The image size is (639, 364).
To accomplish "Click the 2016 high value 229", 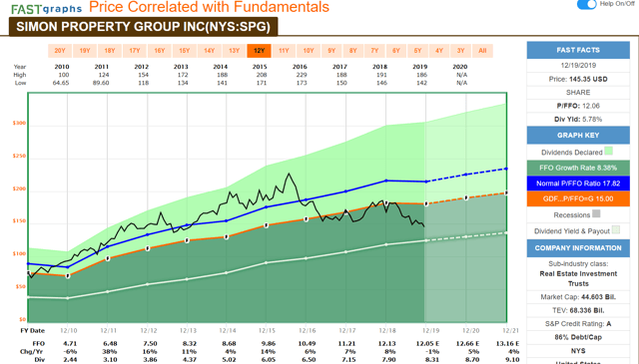I will (x=302, y=75).
